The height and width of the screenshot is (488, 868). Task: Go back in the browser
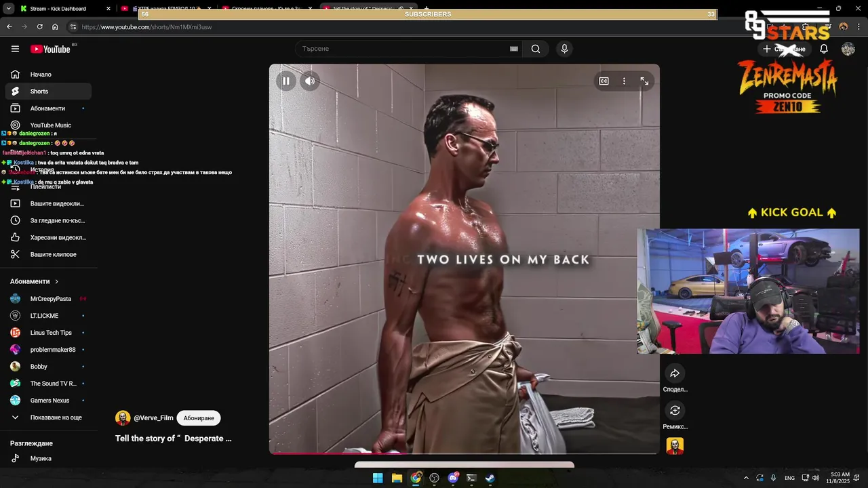click(x=9, y=27)
